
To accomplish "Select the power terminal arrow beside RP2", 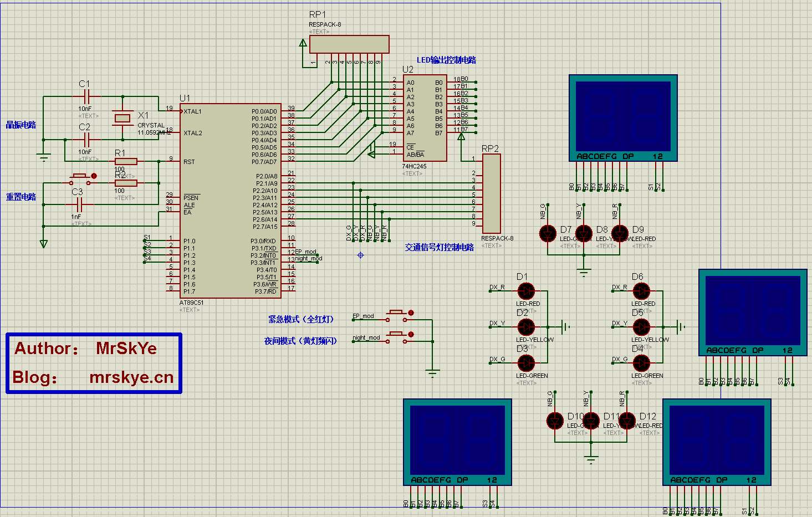I will click(x=461, y=136).
